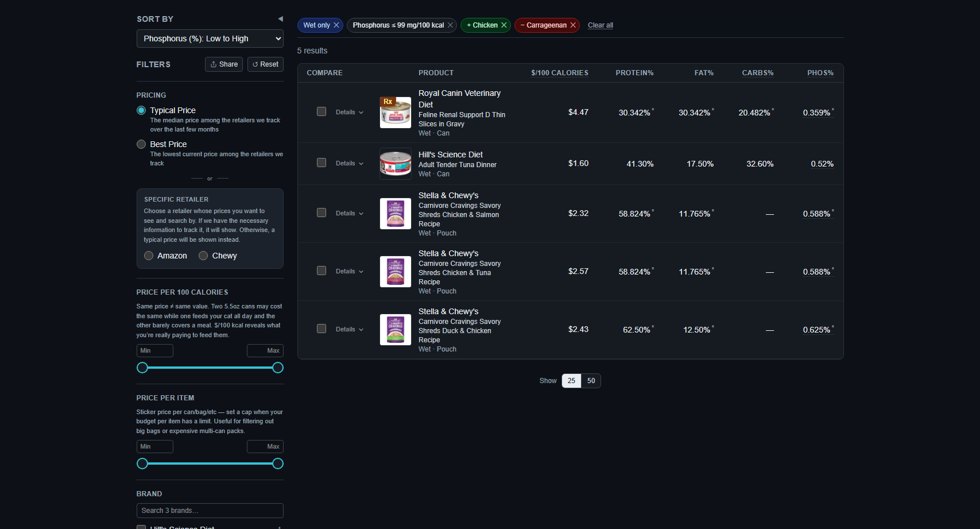The image size is (980, 529).
Task: Select the Best Price option
Action: tap(141, 144)
